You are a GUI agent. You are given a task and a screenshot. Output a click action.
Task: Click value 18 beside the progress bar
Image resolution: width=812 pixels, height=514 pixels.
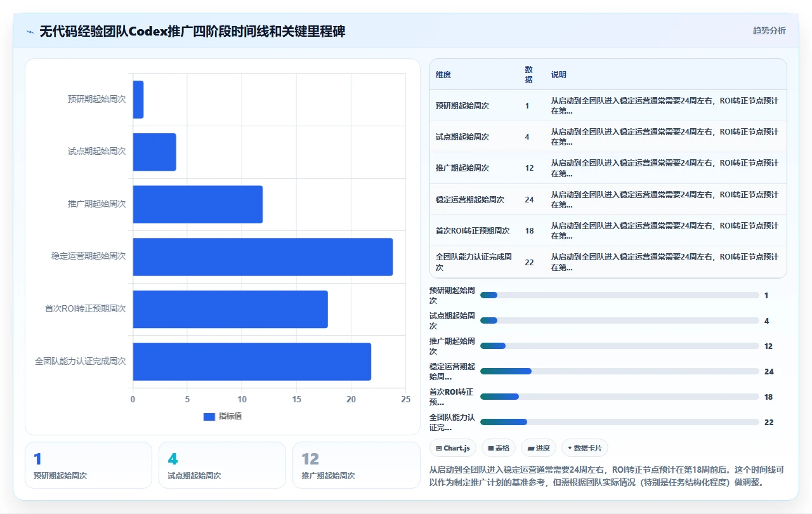pyautogui.click(x=769, y=397)
